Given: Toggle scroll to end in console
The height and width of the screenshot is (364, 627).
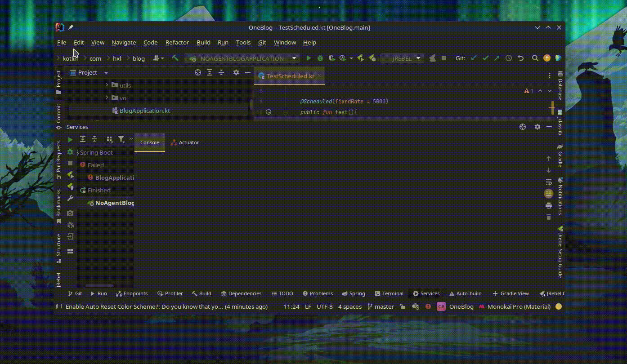Looking at the screenshot, I should click(548, 194).
